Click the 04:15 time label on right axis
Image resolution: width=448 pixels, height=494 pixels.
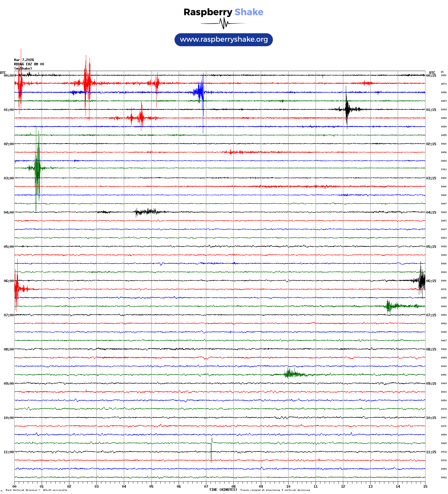click(x=431, y=212)
